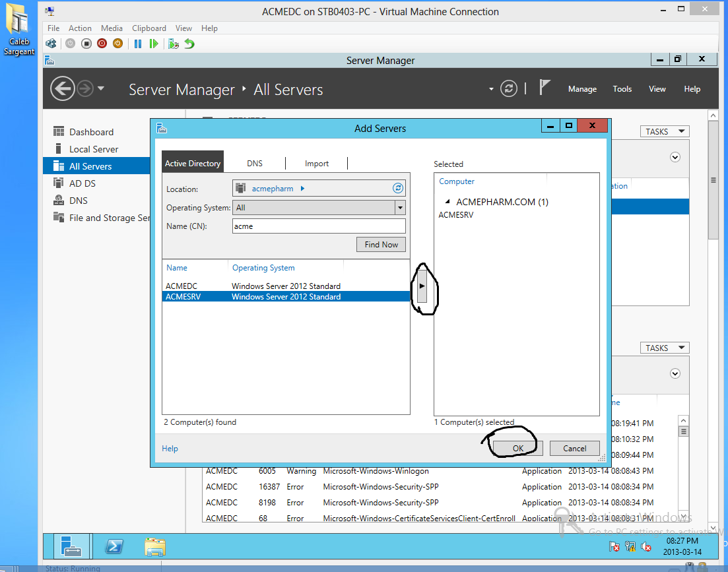Click the right arrow to add selected server

coord(422,286)
